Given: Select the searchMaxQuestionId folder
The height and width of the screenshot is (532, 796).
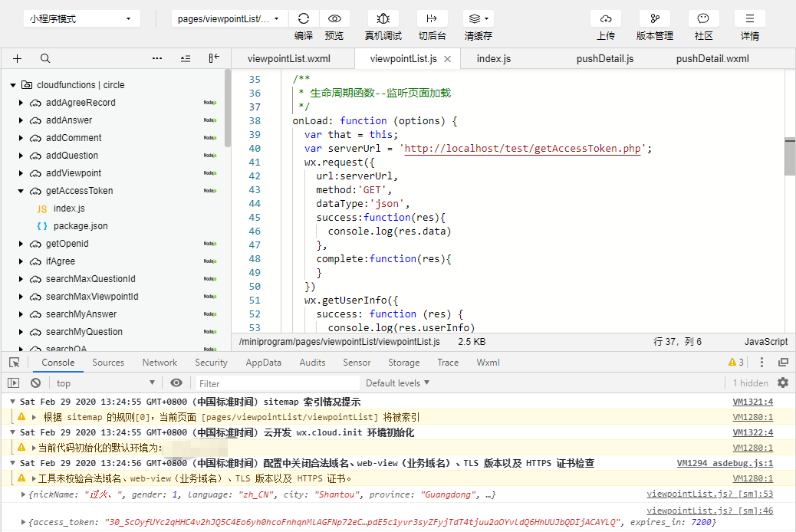Looking at the screenshot, I should point(90,279).
